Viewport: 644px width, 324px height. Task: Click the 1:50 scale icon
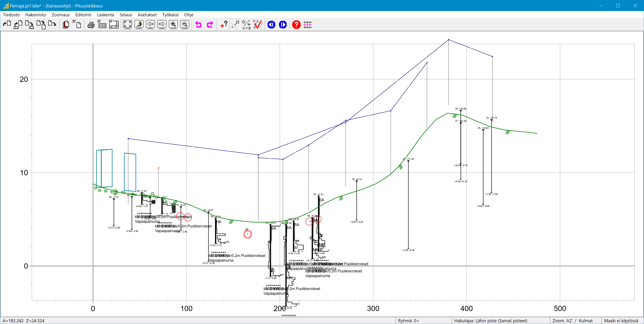(102, 24)
